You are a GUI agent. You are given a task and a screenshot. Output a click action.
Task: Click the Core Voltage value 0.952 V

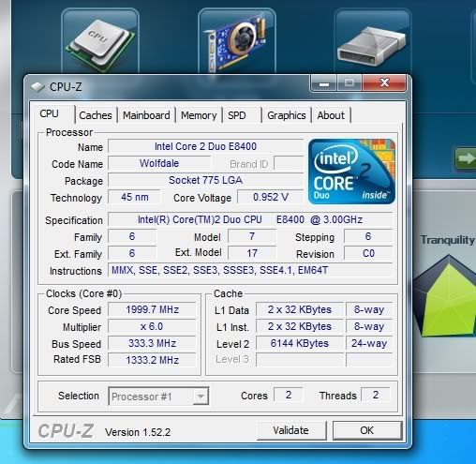tap(271, 197)
